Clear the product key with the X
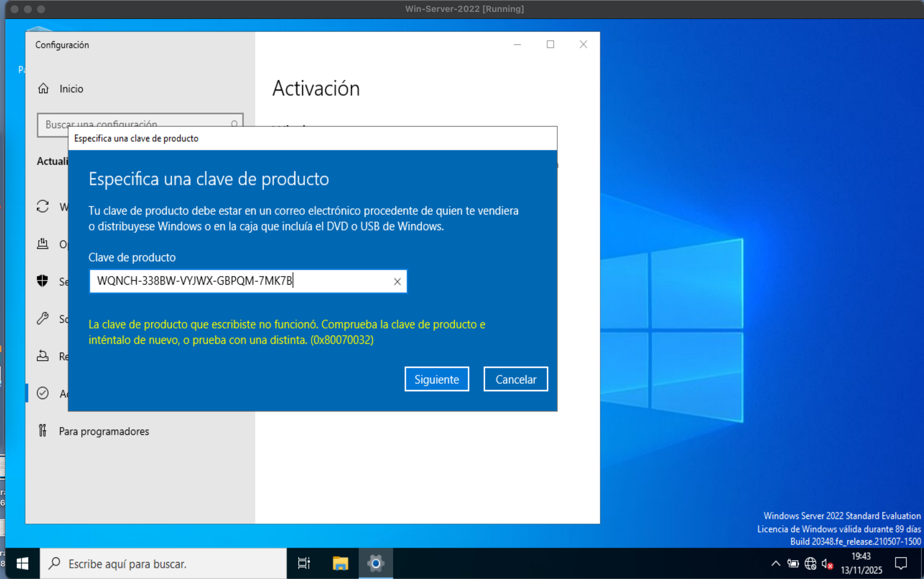This screenshot has width=924, height=579. click(x=397, y=282)
